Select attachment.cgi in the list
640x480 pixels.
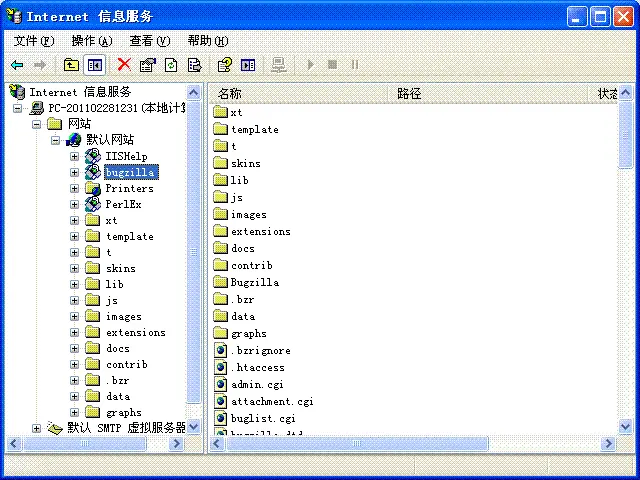(x=272, y=402)
